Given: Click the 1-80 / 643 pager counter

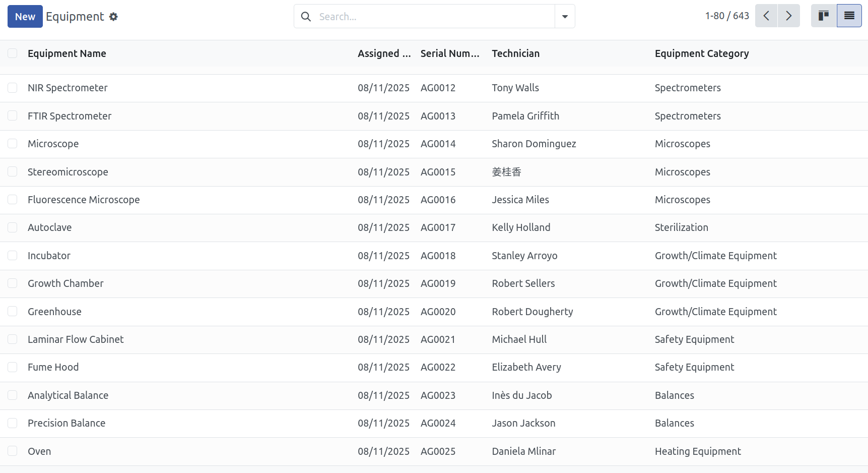Looking at the screenshot, I should click(727, 16).
